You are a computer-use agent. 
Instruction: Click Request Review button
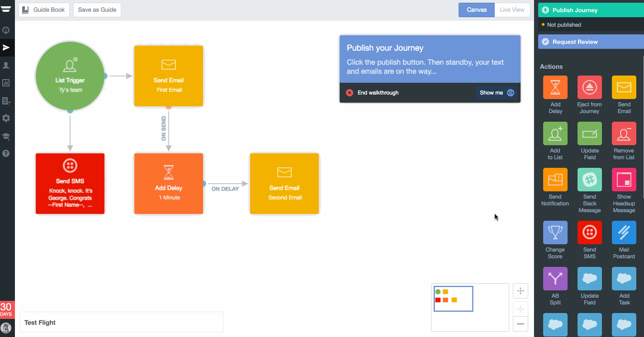(591, 42)
